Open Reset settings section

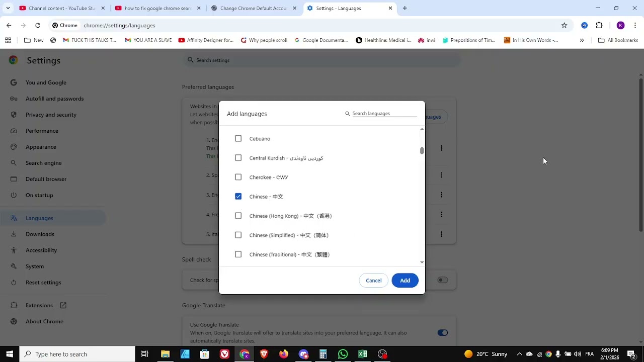pos(43,283)
